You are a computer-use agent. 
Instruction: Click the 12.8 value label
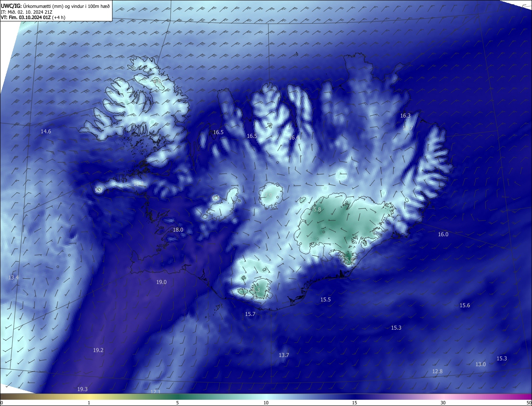click(437, 372)
